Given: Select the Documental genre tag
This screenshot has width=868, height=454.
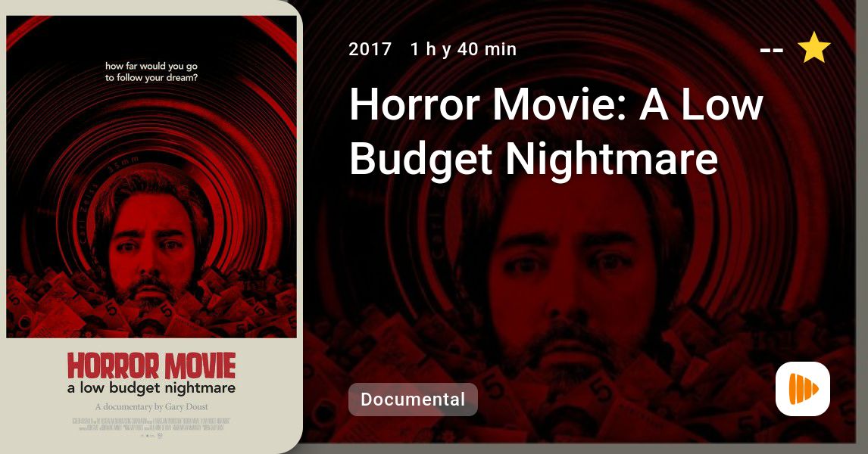Looking at the screenshot, I should pos(413,400).
